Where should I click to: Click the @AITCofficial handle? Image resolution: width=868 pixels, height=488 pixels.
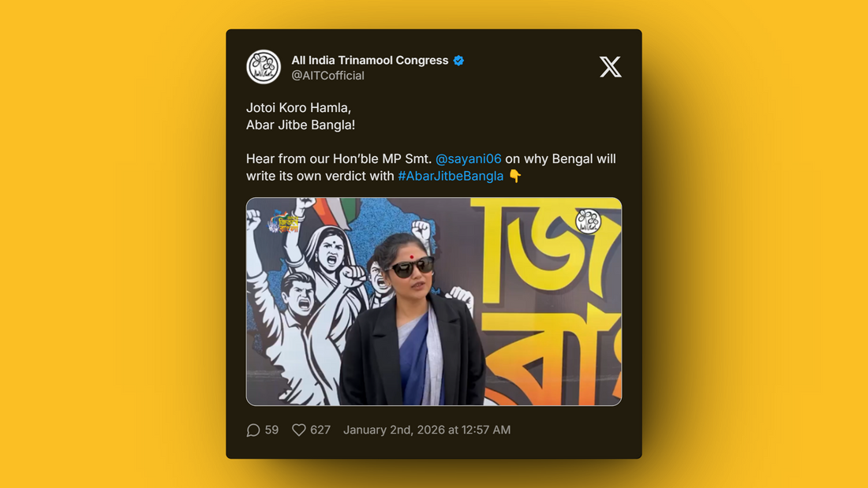coord(327,76)
